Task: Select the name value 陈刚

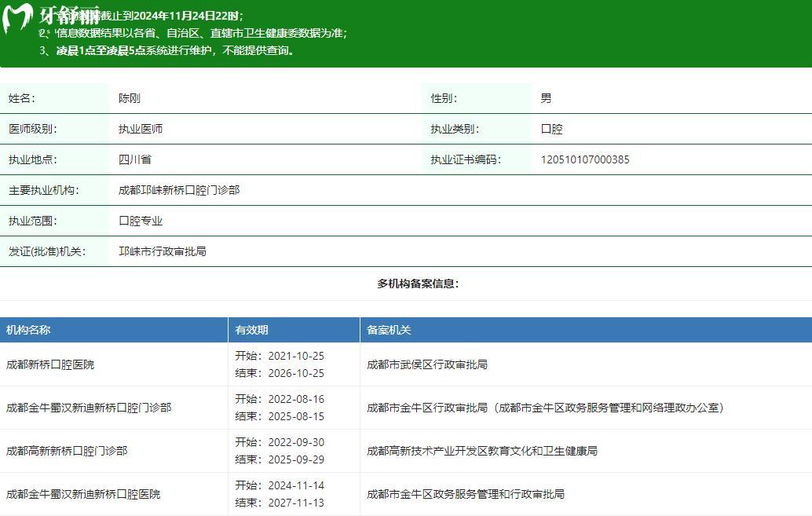Action: [129, 98]
